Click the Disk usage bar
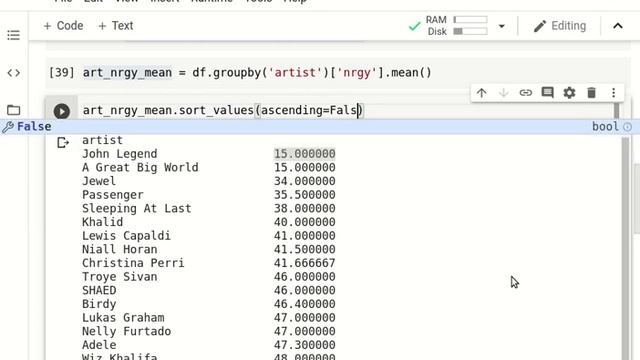This screenshot has height=360, width=640. tap(470, 31)
